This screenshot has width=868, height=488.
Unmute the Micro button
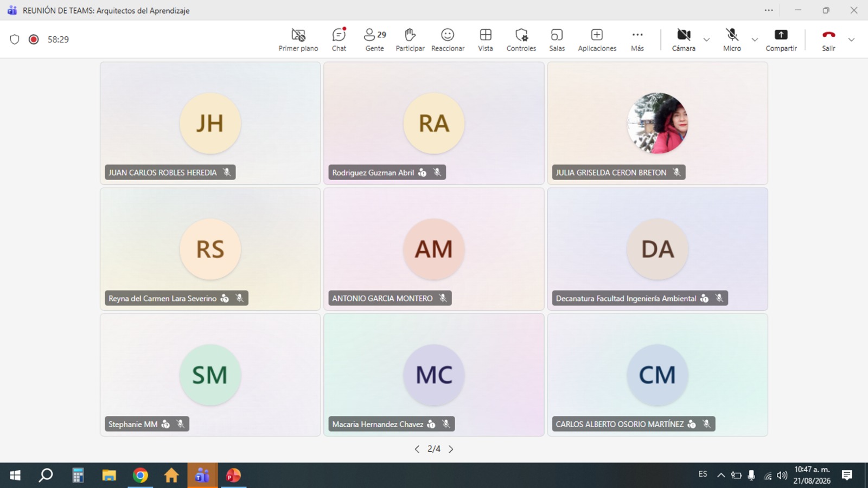click(732, 40)
